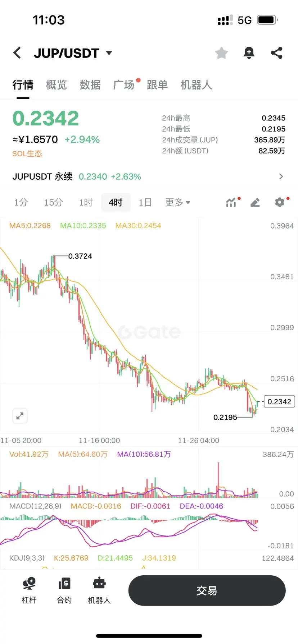
Task: Open chart settings gear icon
Action: (x=280, y=202)
